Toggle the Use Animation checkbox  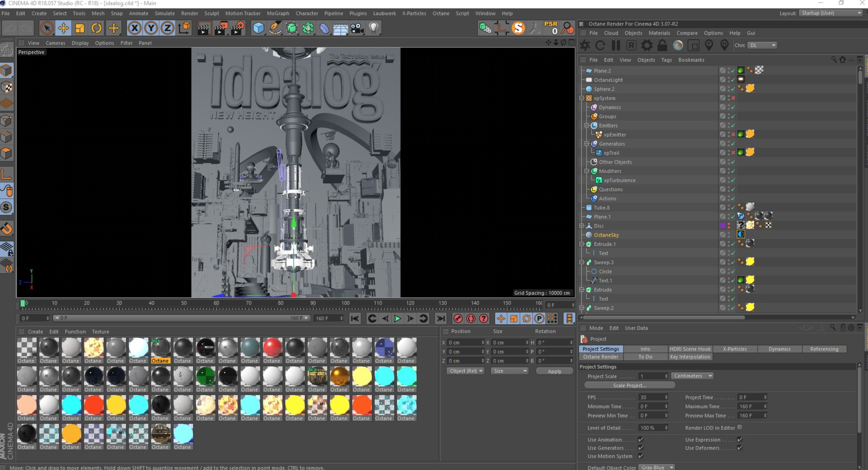(640, 439)
